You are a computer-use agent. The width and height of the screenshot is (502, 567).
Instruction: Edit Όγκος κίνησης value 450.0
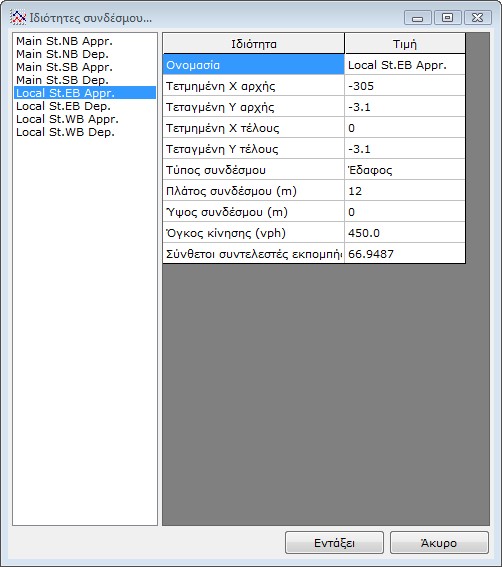(405, 233)
